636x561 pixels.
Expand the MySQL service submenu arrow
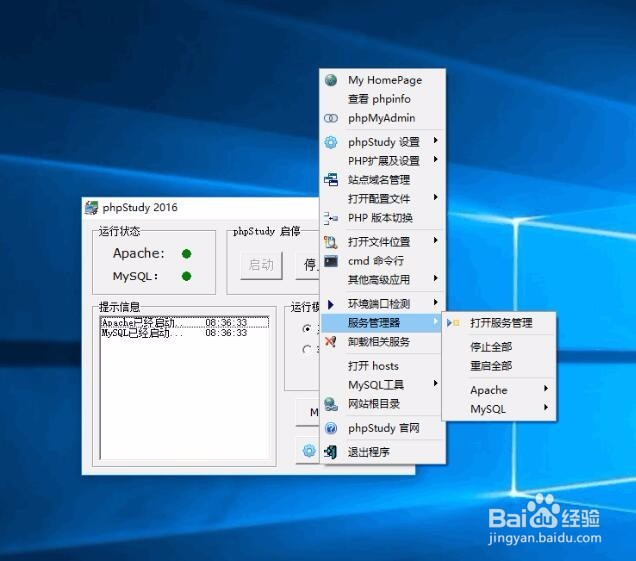pyautogui.click(x=546, y=407)
